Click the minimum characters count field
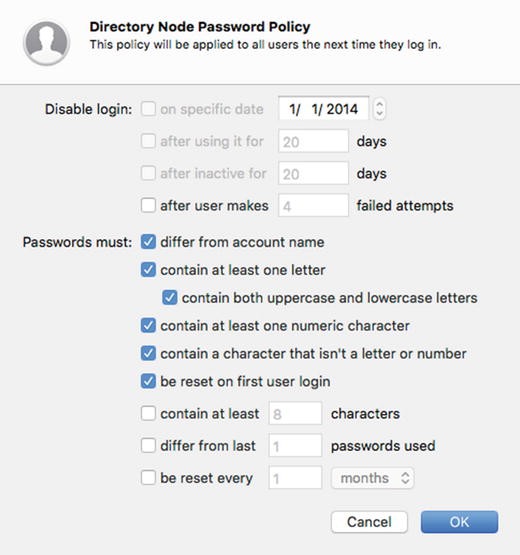The width and height of the screenshot is (520, 555). tap(295, 413)
